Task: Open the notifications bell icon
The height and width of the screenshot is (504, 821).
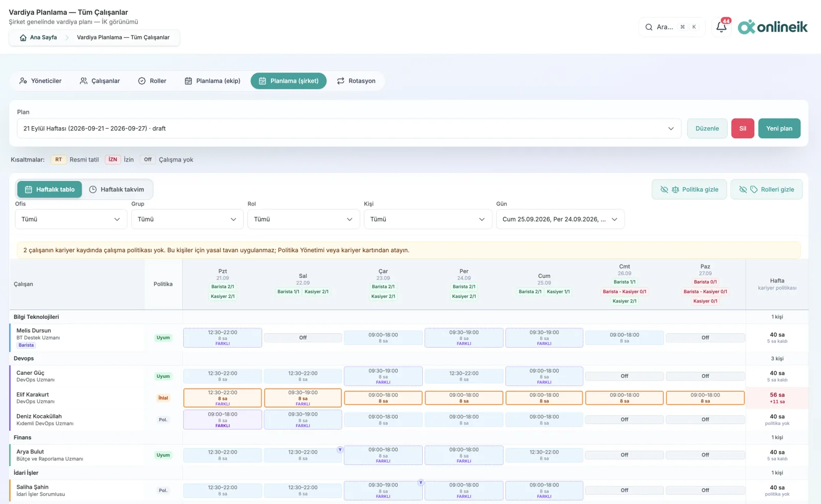Action: [721, 27]
